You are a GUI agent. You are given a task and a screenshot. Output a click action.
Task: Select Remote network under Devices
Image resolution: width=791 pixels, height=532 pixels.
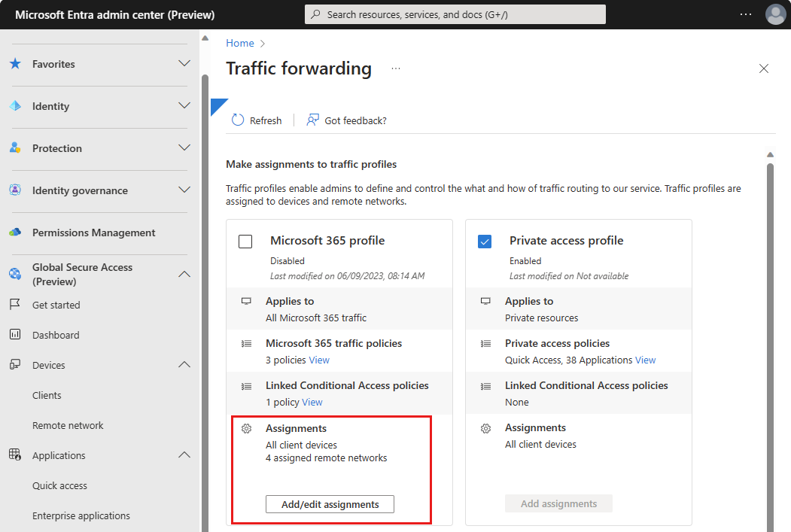(x=68, y=426)
